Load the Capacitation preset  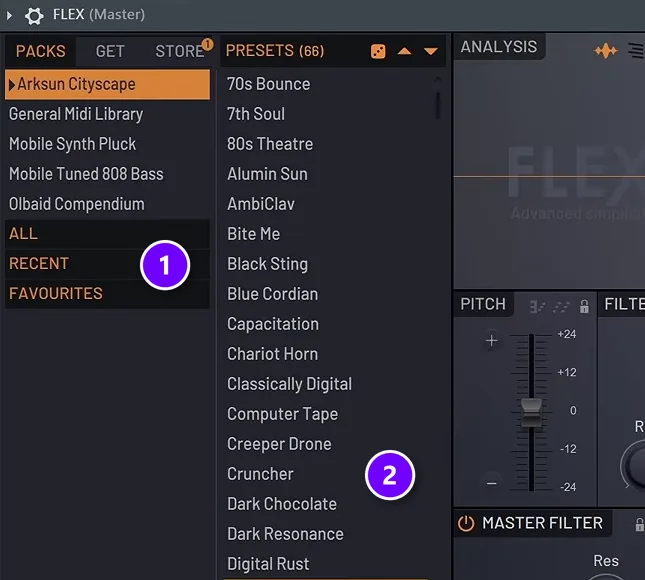[x=273, y=324]
